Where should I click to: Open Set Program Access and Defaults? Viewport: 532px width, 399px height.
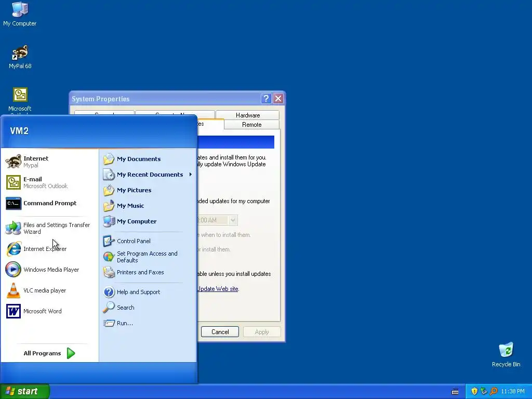pos(148,257)
